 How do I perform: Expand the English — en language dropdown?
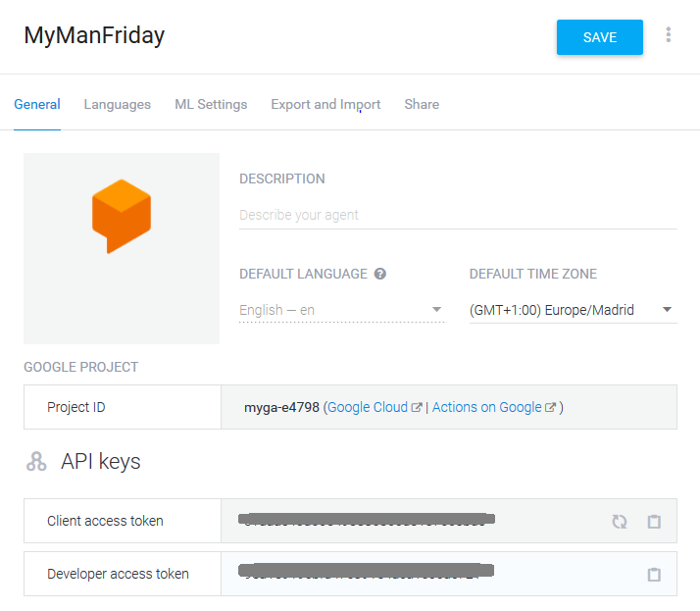coord(343,310)
